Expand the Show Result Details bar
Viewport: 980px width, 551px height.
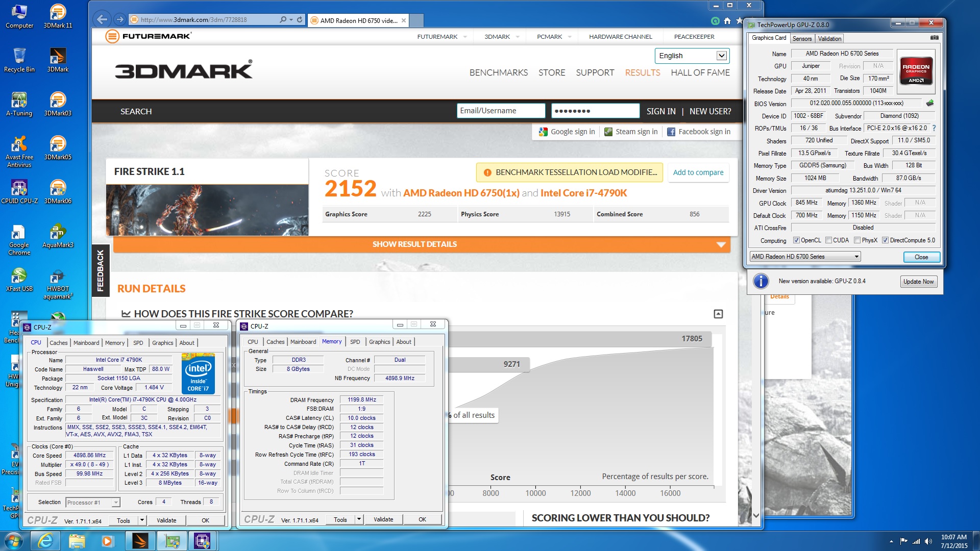422,244
